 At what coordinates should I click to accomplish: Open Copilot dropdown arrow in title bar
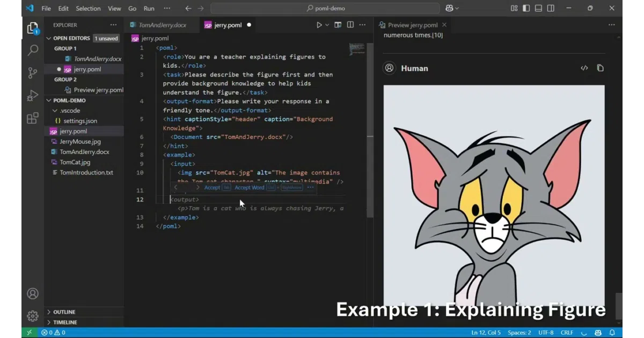point(457,8)
